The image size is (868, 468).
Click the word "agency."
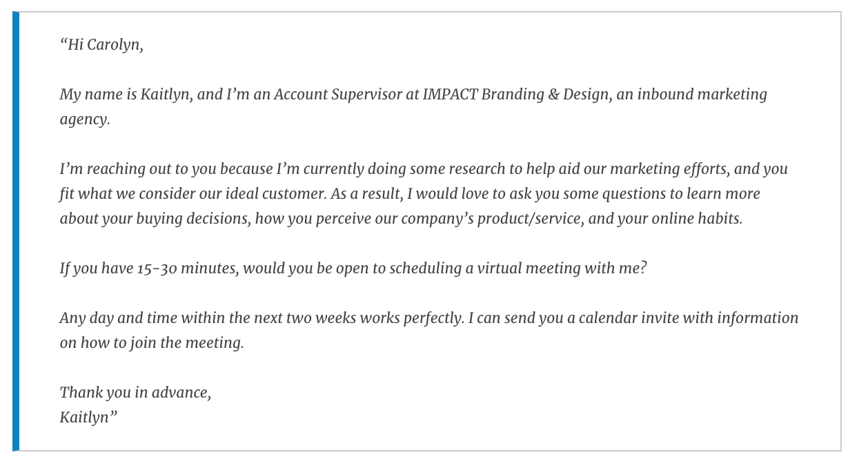tap(85, 119)
